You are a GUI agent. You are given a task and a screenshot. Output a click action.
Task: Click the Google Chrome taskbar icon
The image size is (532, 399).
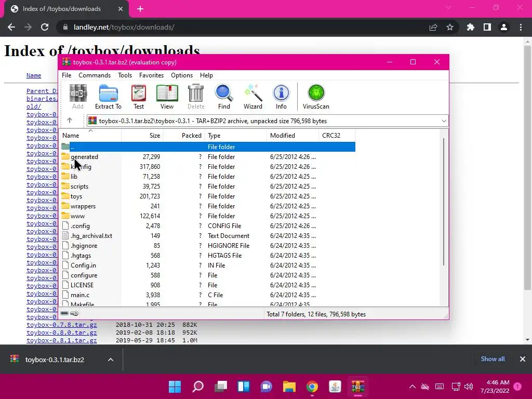click(x=312, y=387)
